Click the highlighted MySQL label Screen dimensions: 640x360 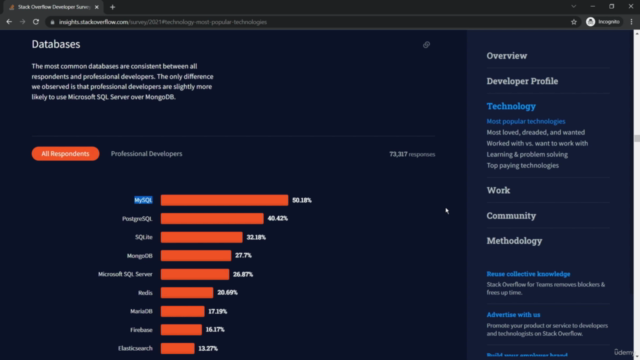coord(143,200)
